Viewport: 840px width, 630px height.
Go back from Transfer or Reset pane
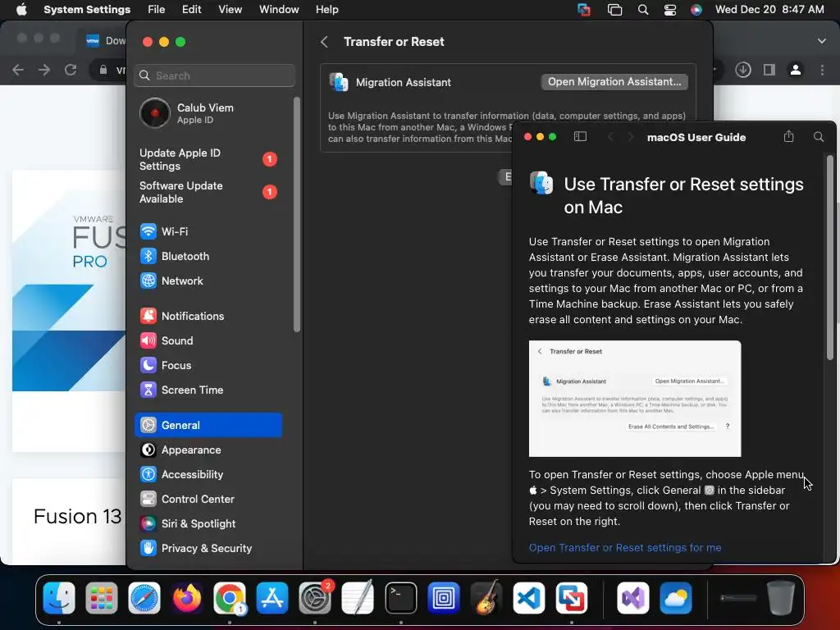(324, 42)
